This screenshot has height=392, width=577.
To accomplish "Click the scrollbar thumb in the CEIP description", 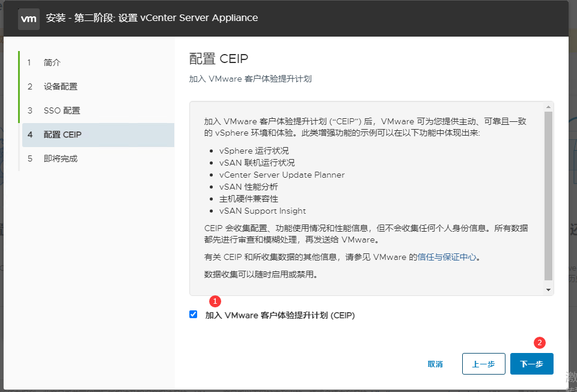I will 548,196.
